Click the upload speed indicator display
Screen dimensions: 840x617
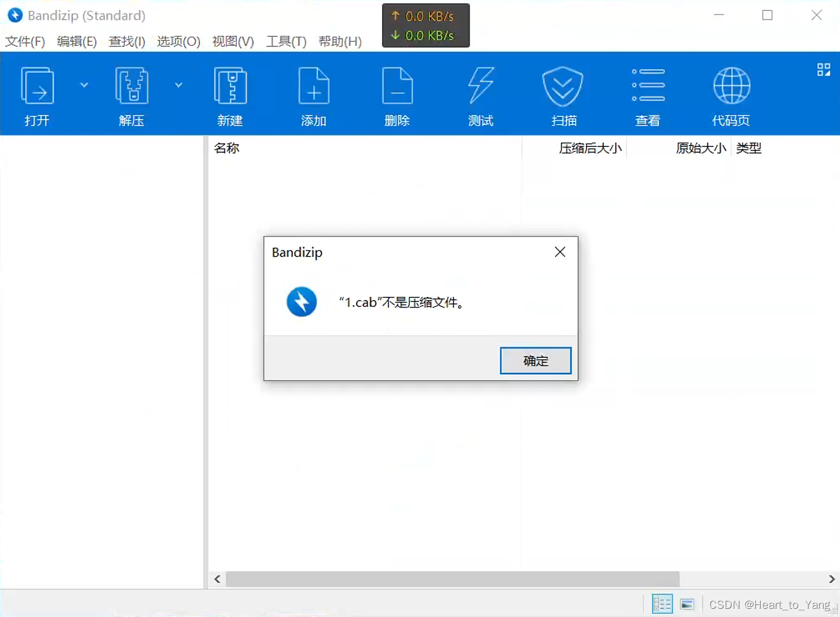tap(426, 16)
